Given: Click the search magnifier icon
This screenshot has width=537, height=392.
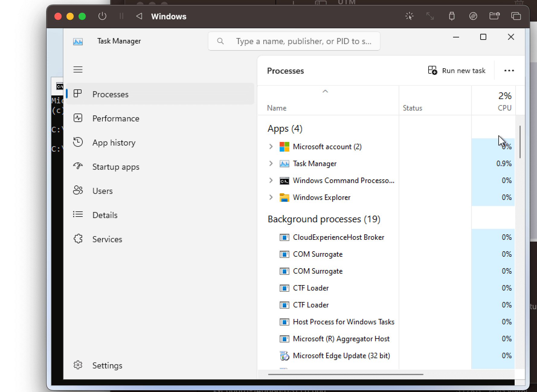Looking at the screenshot, I should (220, 41).
